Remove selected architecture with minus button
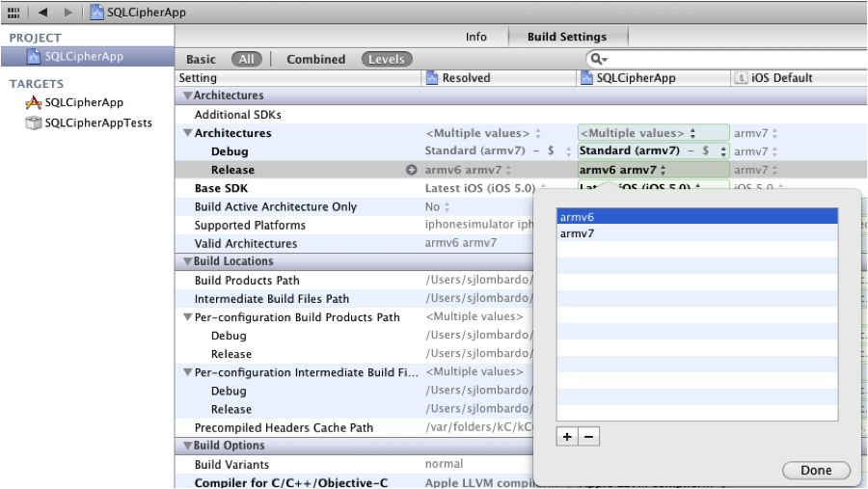 pyautogui.click(x=589, y=437)
